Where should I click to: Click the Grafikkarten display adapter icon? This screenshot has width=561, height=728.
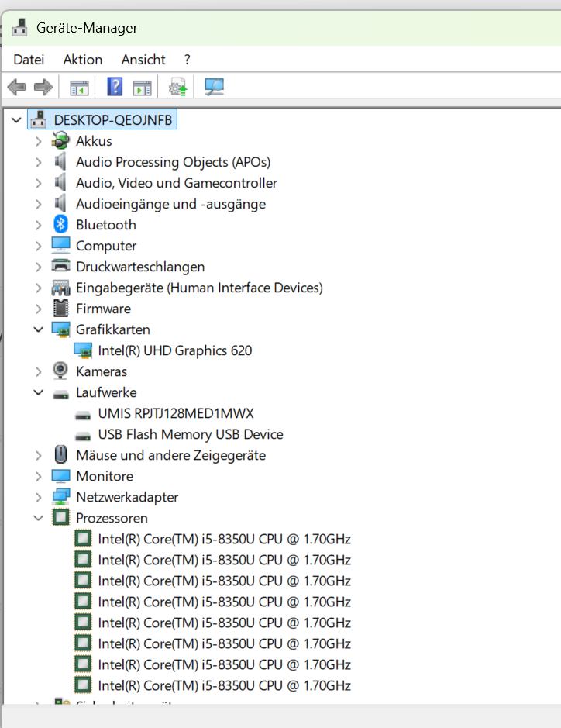(60, 329)
